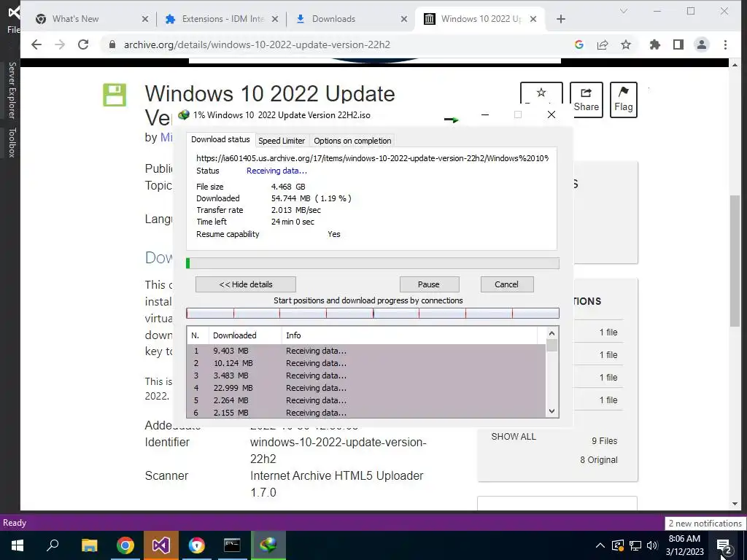Cancel the IDM download
Screen dimensions: 747x560
(506, 284)
